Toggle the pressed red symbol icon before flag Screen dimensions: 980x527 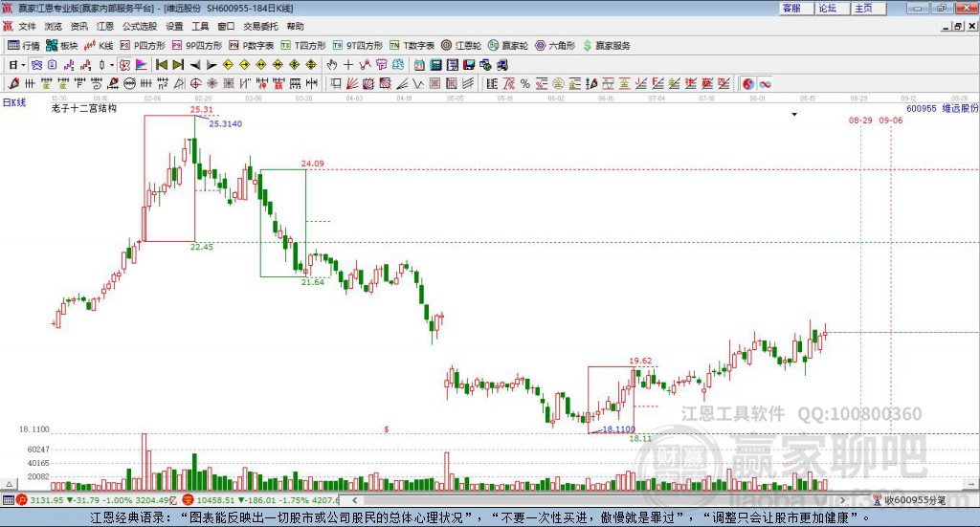tap(124, 65)
